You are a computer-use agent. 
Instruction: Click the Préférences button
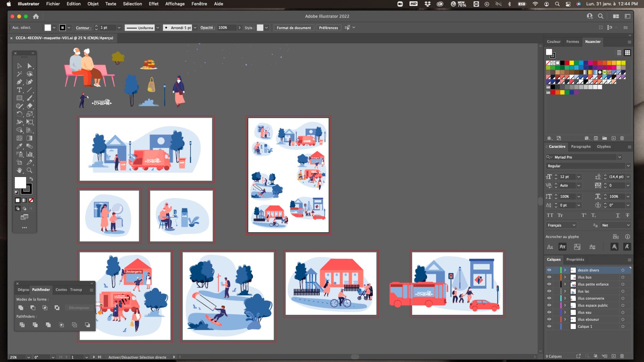(328, 28)
